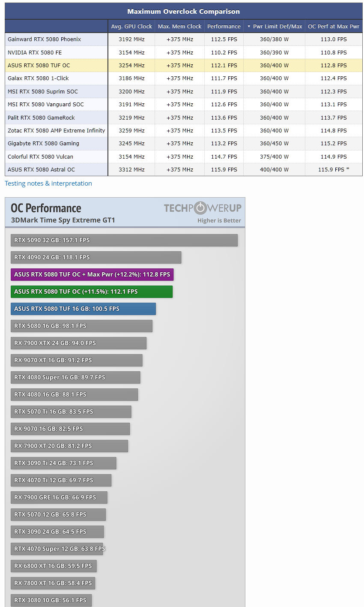Click the RX 7800 XT 16 GB bar
This screenshot has height=607, width=364.
(53, 583)
